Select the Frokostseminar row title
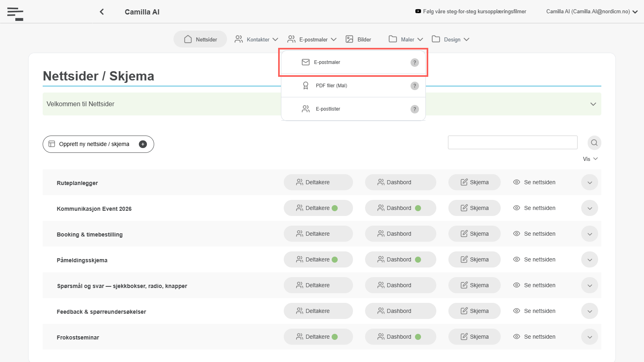The image size is (644, 362). pyautogui.click(x=78, y=337)
